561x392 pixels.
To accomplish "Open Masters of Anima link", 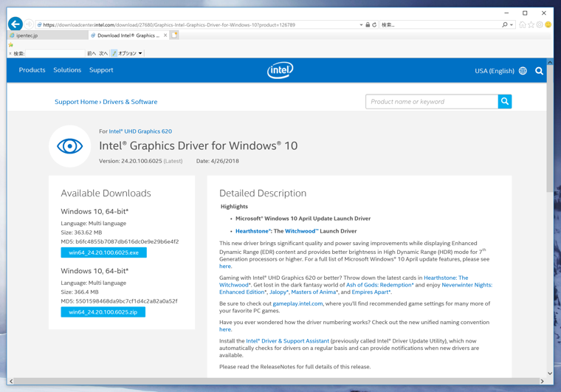I will point(314,292).
